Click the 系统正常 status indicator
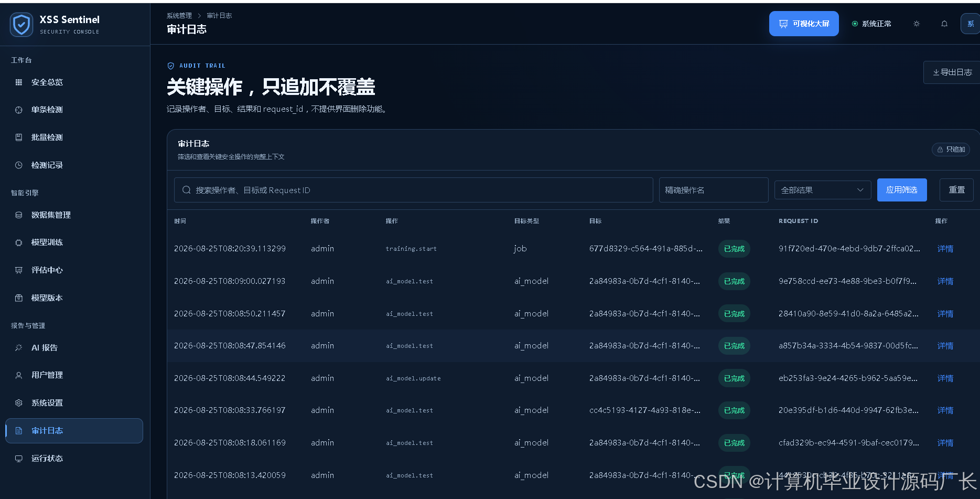980x499 pixels. 871,24
